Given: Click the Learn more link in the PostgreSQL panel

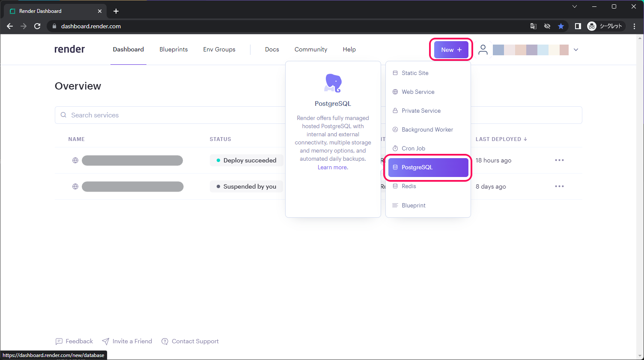Looking at the screenshot, I should tap(333, 167).
